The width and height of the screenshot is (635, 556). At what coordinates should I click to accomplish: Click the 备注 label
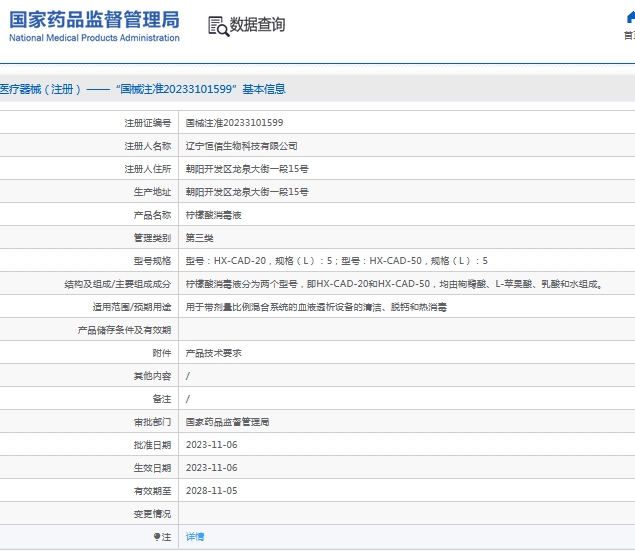tap(162, 399)
